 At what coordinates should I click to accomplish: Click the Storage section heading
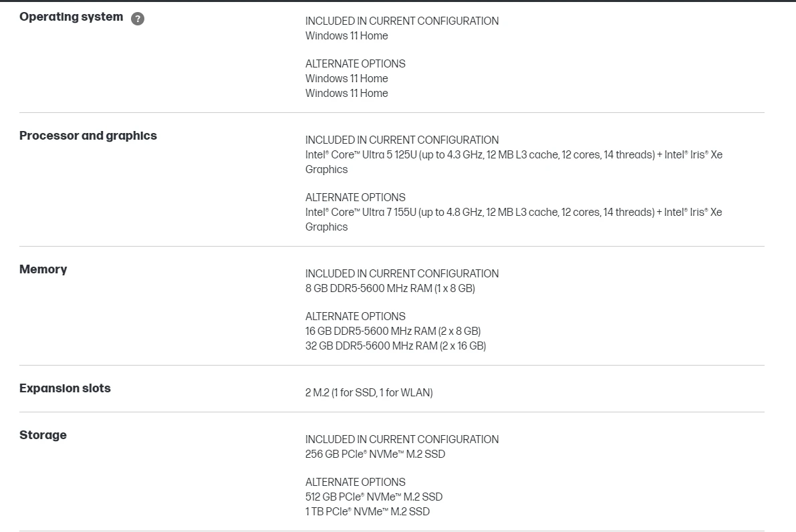[43, 435]
